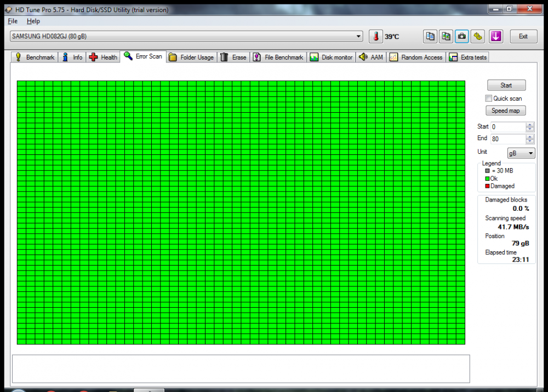
Task: Open the File menu
Action: click(13, 21)
